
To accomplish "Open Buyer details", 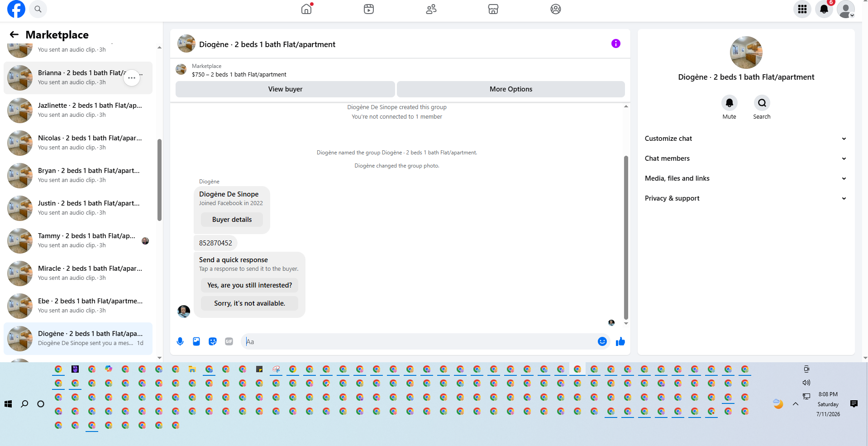I will point(232,220).
